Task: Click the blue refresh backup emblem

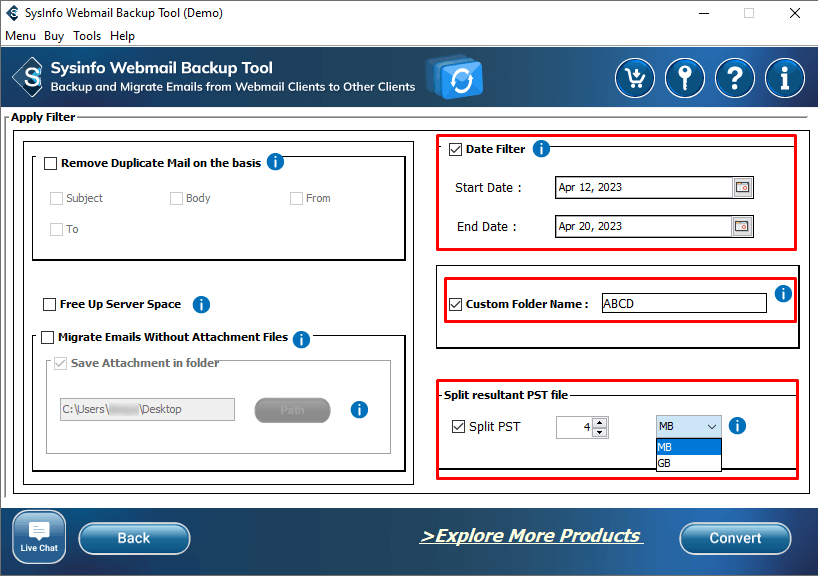Action: pos(455,78)
